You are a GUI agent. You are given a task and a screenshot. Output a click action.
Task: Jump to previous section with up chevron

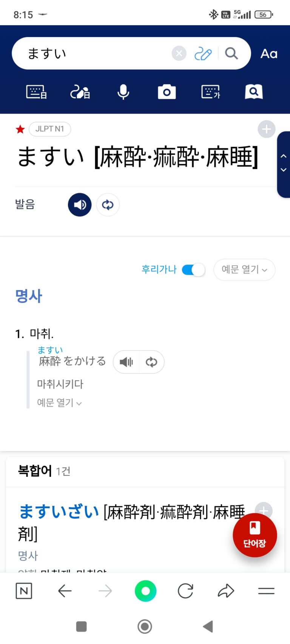pyautogui.click(x=284, y=156)
